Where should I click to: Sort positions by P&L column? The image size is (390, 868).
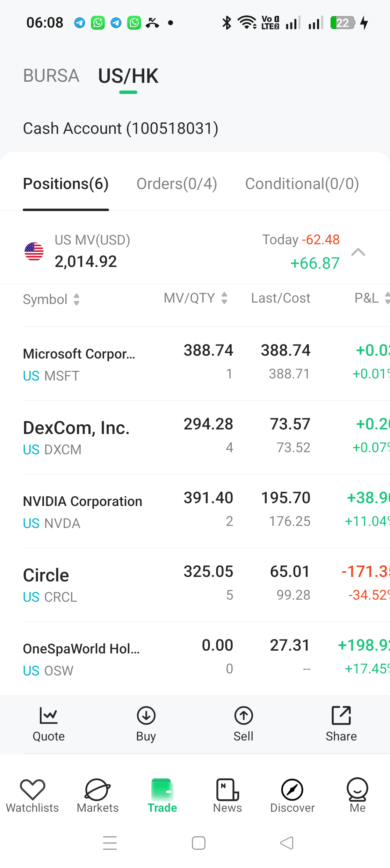[372, 298]
